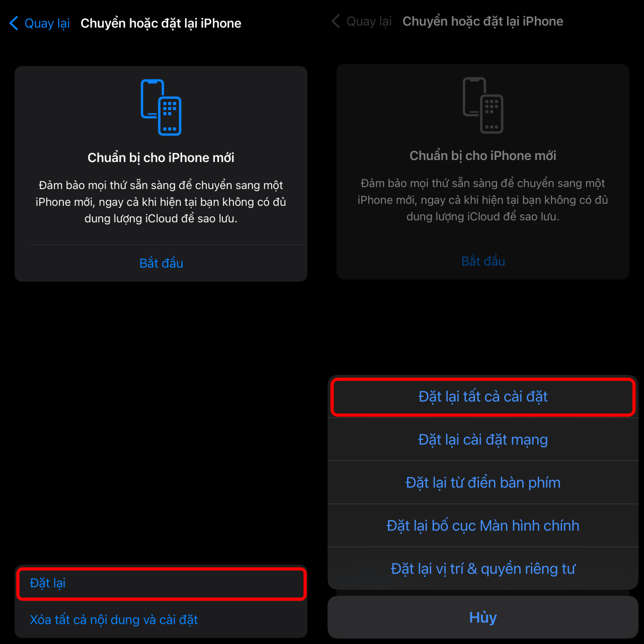Select "Xóa tất cả nội dung và cài đặt"
644x644 pixels.
tap(114, 620)
